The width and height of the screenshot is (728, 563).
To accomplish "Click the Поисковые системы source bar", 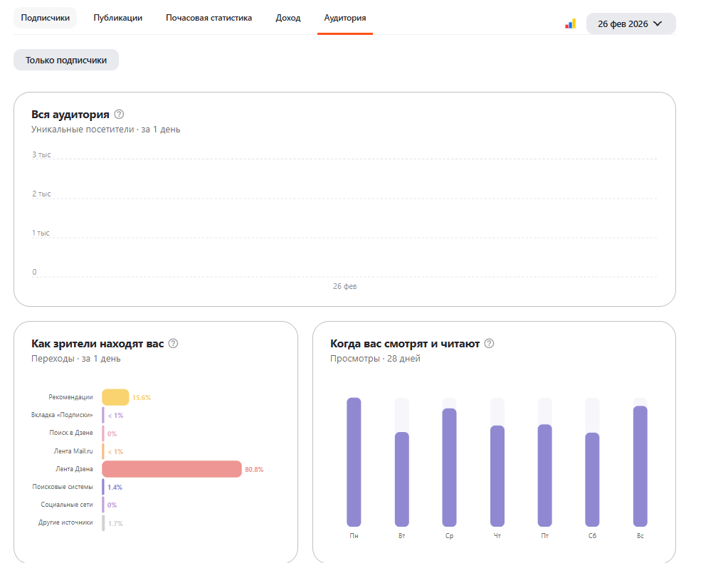I will pos(103,487).
